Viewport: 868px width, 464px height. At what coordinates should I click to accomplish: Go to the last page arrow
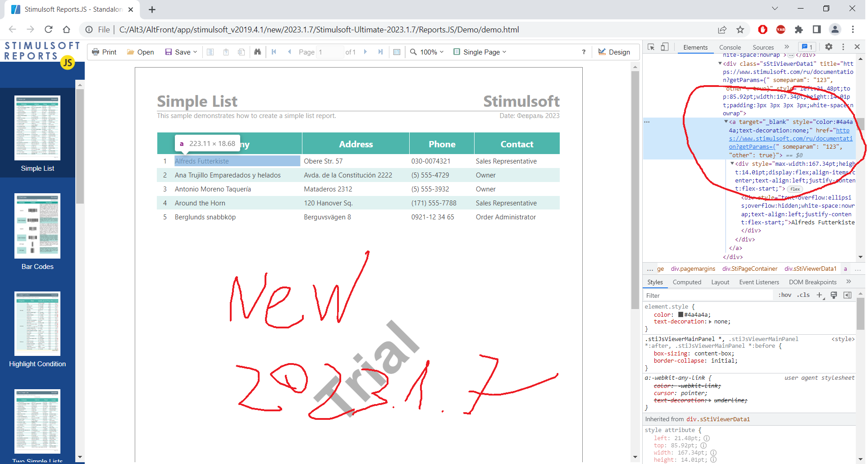click(381, 52)
